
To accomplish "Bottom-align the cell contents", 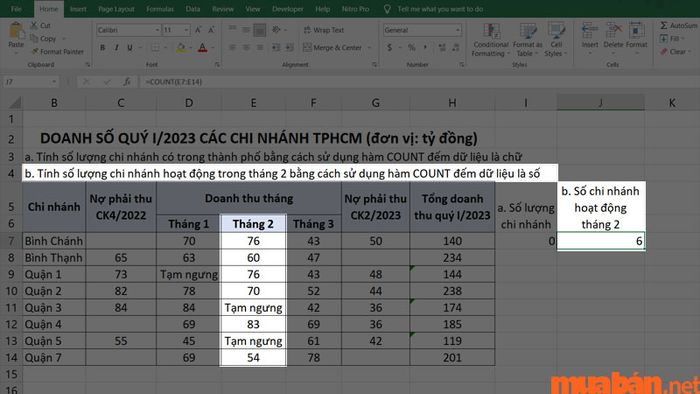I will tap(259, 30).
